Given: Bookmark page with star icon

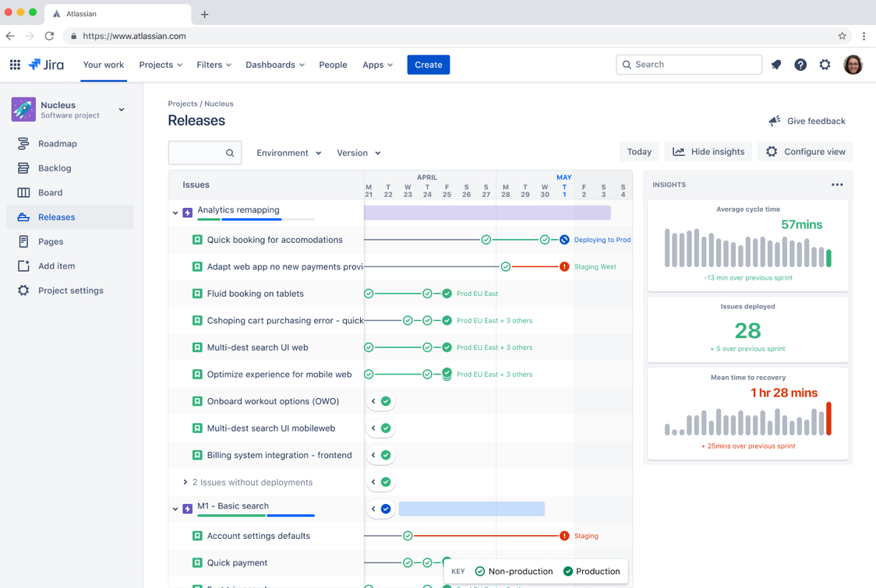Looking at the screenshot, I should click(842, 36).
